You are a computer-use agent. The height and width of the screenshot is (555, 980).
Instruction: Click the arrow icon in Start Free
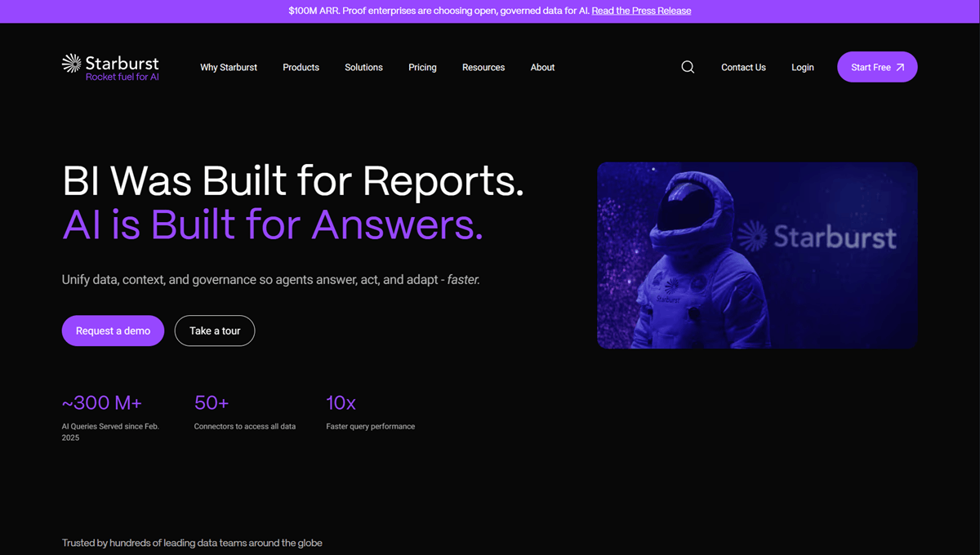(900, 67)
